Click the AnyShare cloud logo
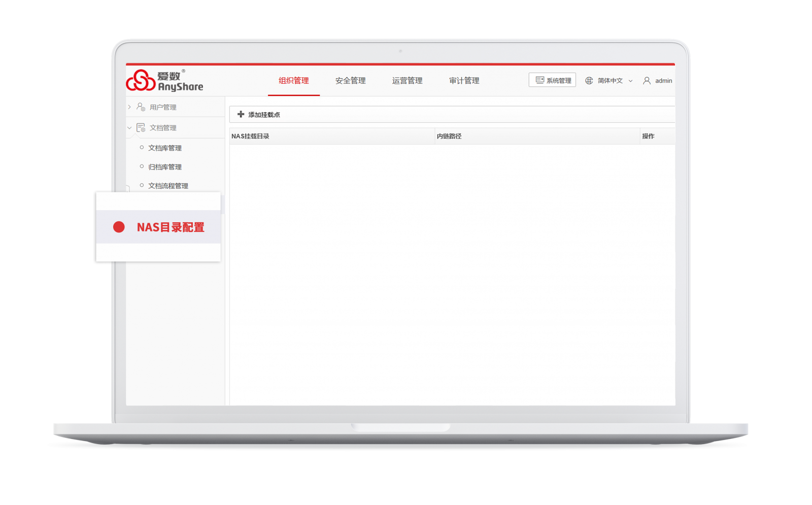 coord(141,81)
